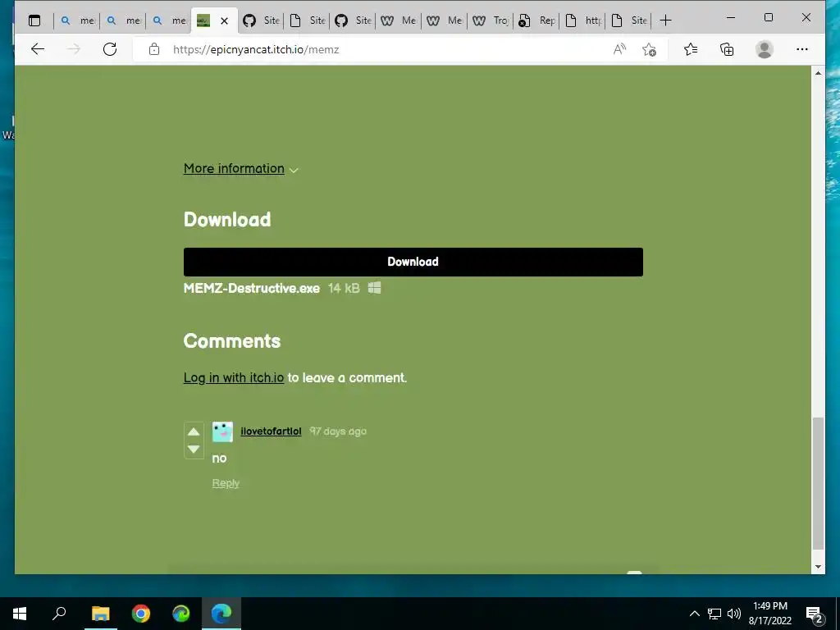The height and width of the screenshot is (630, 840).
Task: Click the comment text no
Action: pyautogui.click(x=219, y=459)
